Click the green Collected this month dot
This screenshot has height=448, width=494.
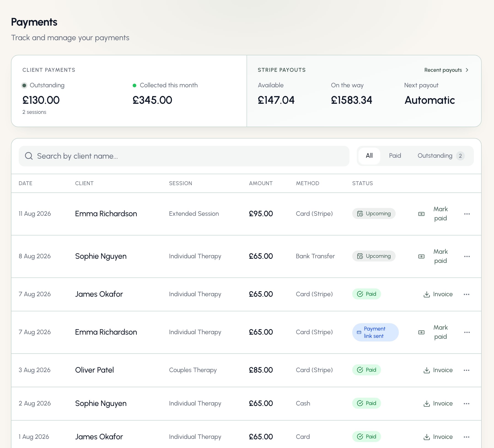[x=134, y=85]
